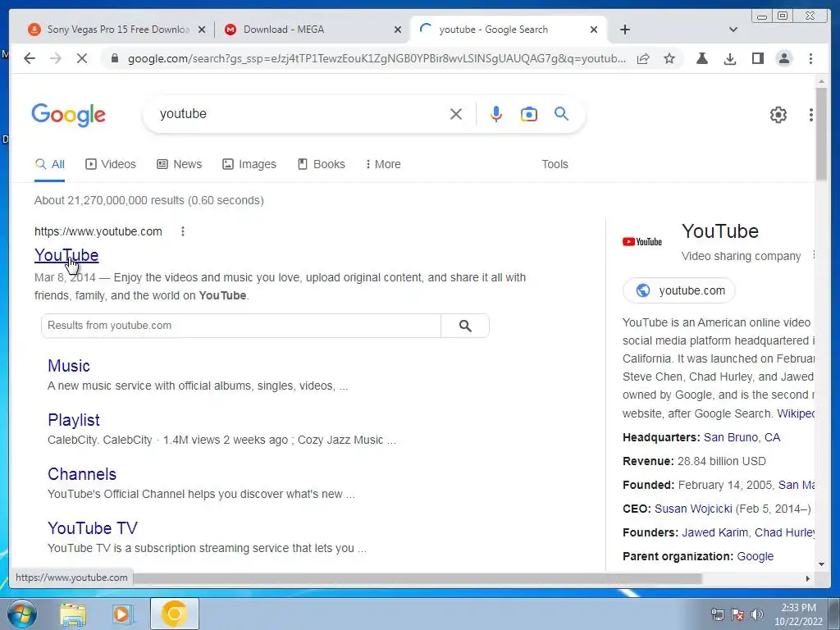840x630 pixels.
Task: Open options dots beside youtube.com URL result
Action: click(x=183, y=231)
